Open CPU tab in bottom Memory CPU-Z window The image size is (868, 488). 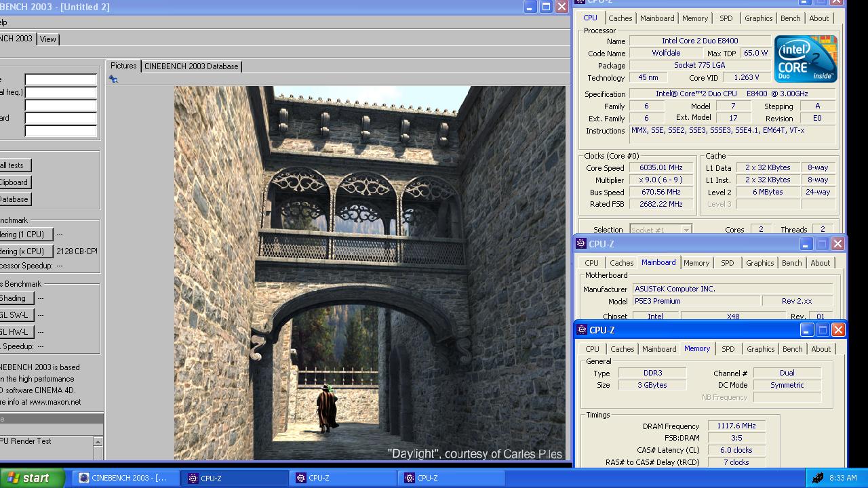coord(592,349)
